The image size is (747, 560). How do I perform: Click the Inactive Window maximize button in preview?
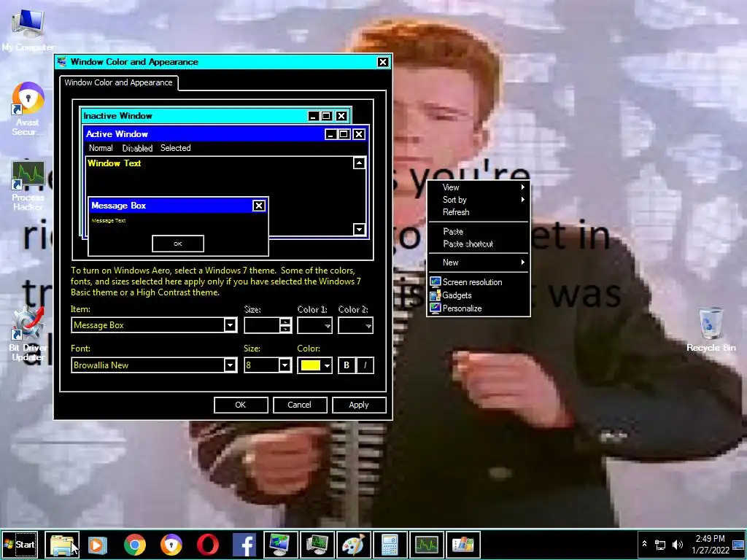pyautogui.click(x=326, y=116)
